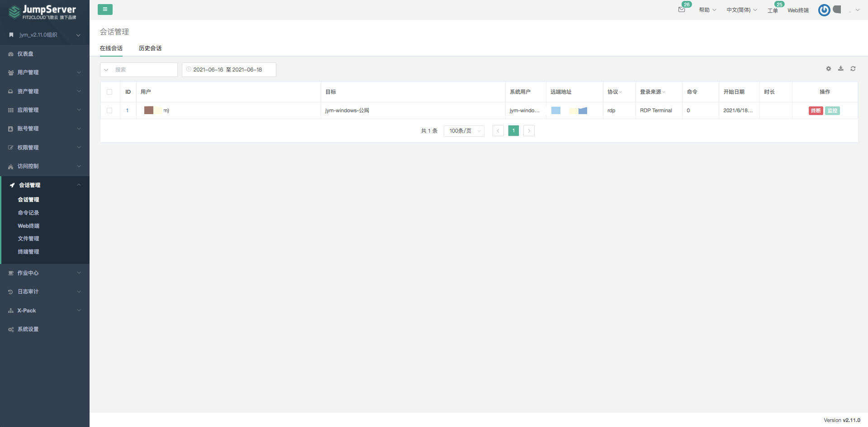Select the header checkbox to choose all sessions

coord(109,92)
